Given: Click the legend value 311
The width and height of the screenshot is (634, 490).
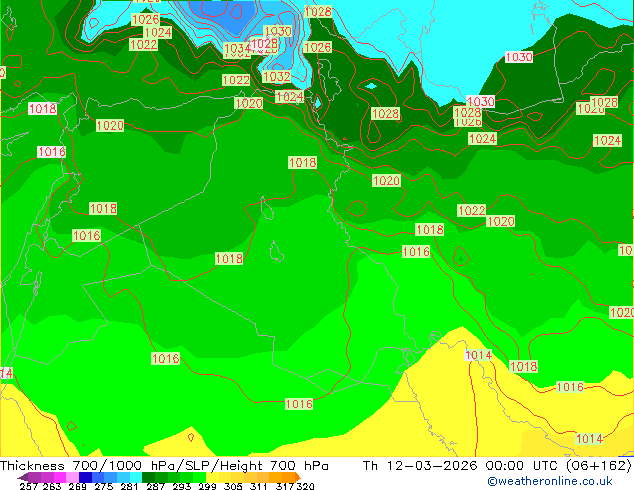Looking at the screenshot, I should tap(258, 486).
